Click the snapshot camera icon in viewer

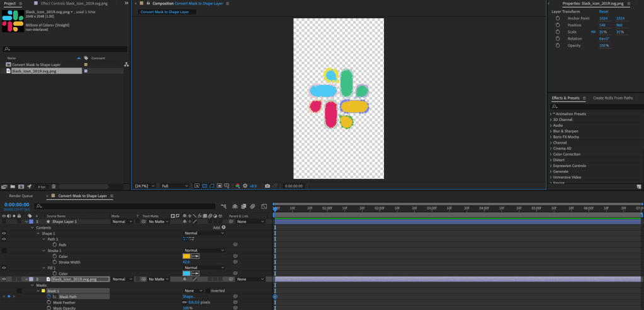tap(268, 186)
